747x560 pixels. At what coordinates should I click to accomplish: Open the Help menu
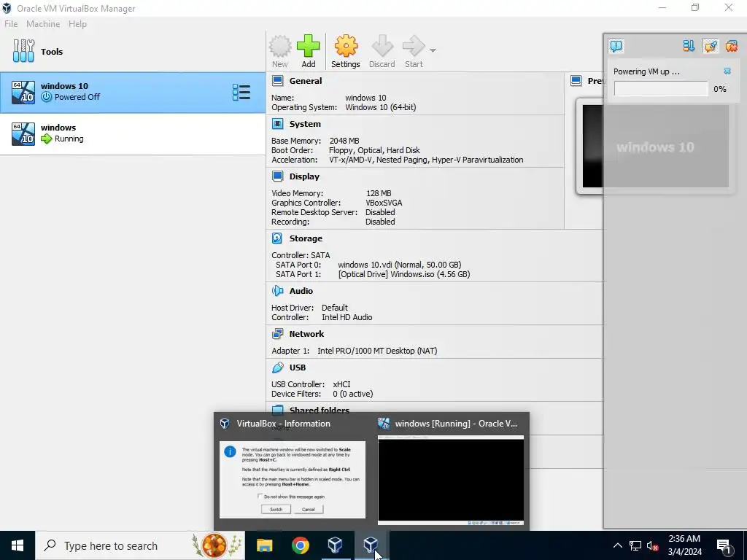(x=77, y=24)
